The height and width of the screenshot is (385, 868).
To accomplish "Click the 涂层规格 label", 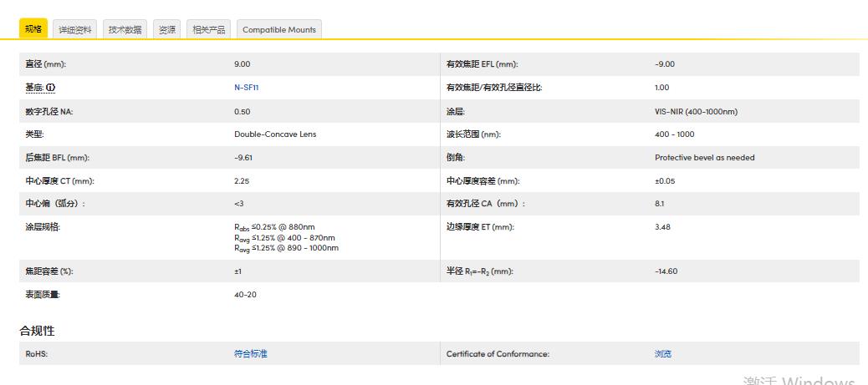I will (x=43, y=227).
